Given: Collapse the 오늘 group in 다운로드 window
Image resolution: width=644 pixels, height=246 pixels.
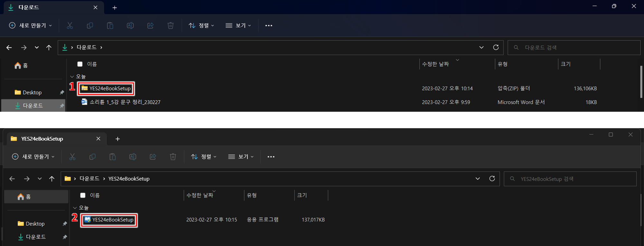Looking at the screenshot, I should tap(72, 77).
